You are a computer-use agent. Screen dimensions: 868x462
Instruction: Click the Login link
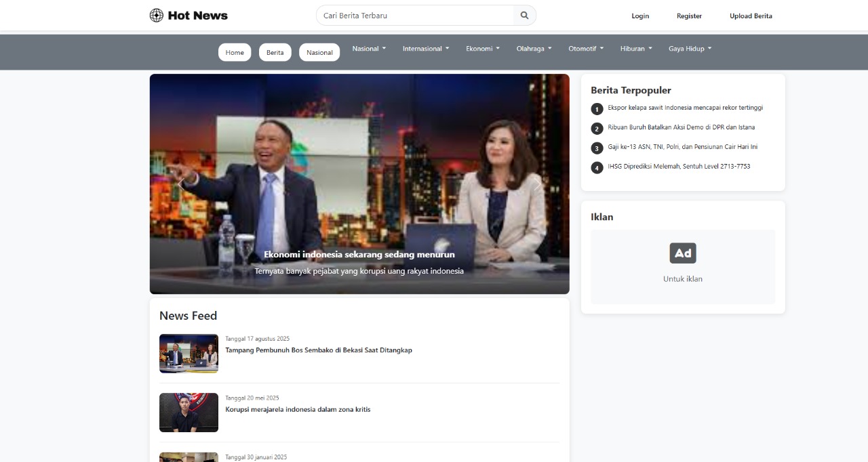pos(640,16)
